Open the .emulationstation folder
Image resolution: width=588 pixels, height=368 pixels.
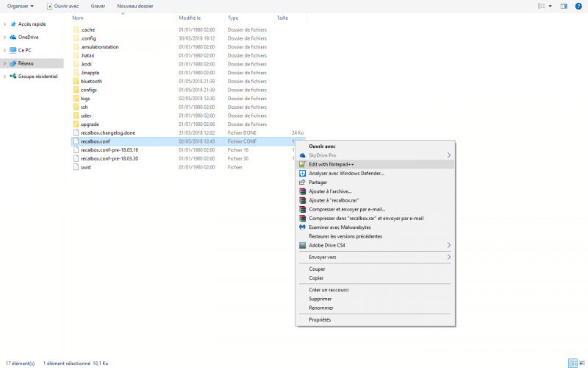99,46
